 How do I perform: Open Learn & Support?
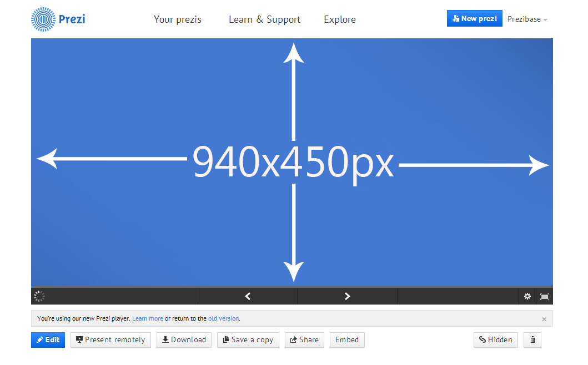tap(264, 19)
